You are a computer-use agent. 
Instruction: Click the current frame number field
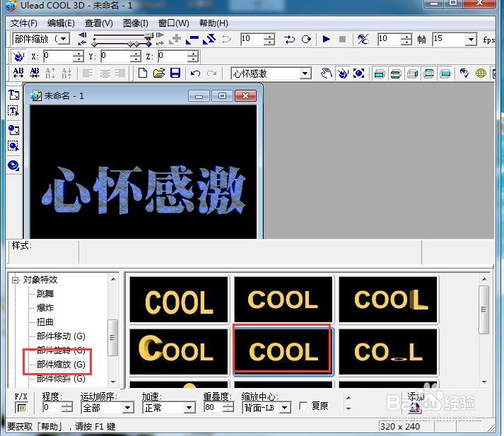[x=252, y=39]
